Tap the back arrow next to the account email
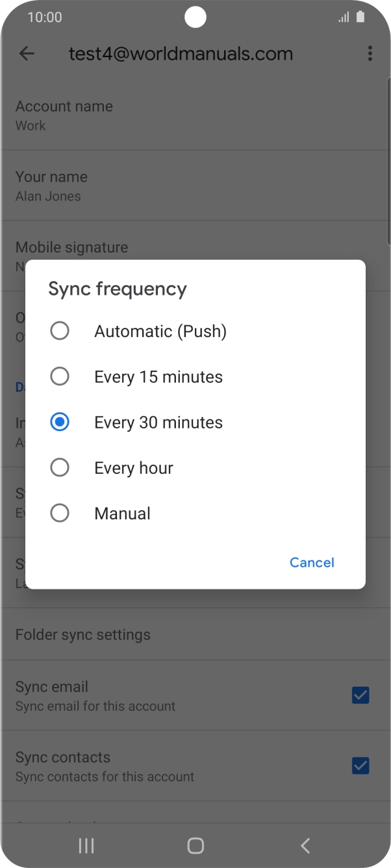 pos(27,53)
